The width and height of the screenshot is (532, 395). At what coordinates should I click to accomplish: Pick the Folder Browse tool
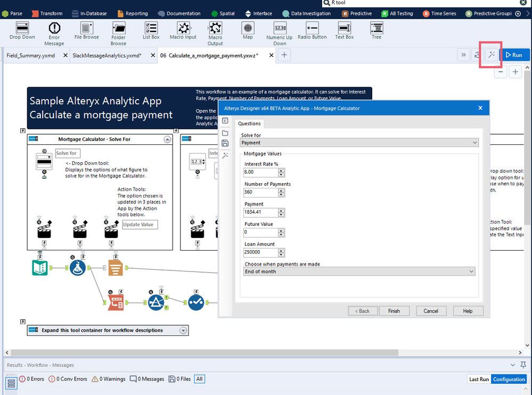tap(118, 29)
